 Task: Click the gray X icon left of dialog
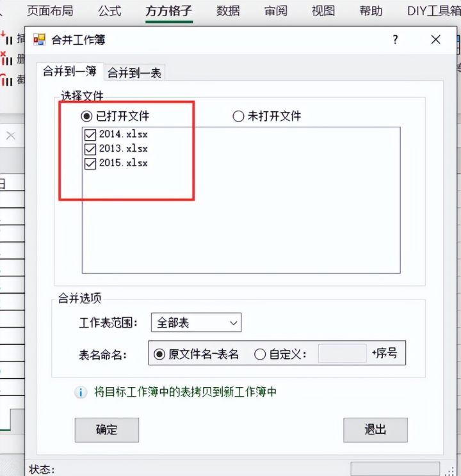click(11, 136)
